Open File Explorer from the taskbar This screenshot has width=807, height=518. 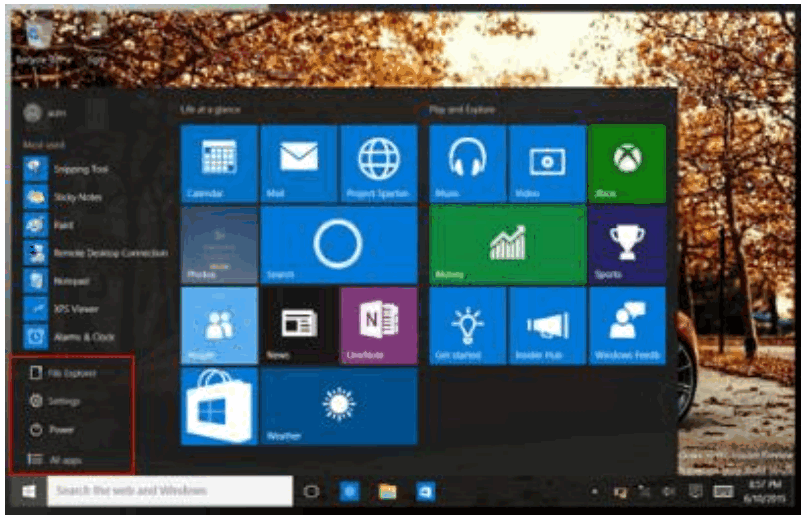[388, 492]
